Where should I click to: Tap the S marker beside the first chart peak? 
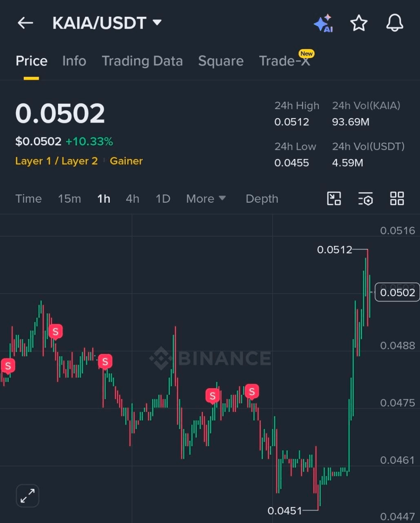point(56,332)
